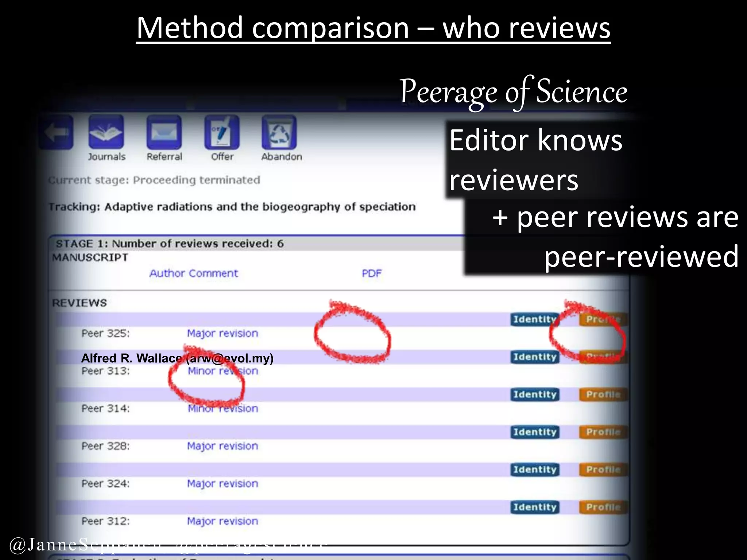Click 'Current stage: Proceeding terminated' text

point(154,180)
